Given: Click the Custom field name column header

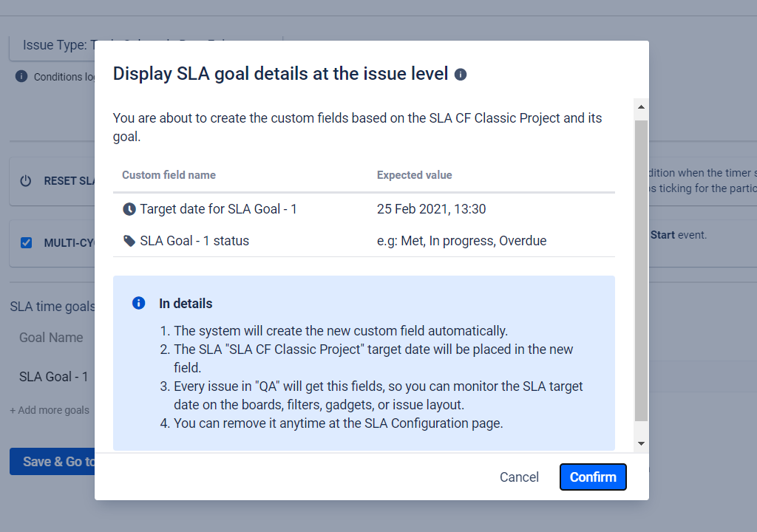Looking at the screenshot, I should coord(169,175).
